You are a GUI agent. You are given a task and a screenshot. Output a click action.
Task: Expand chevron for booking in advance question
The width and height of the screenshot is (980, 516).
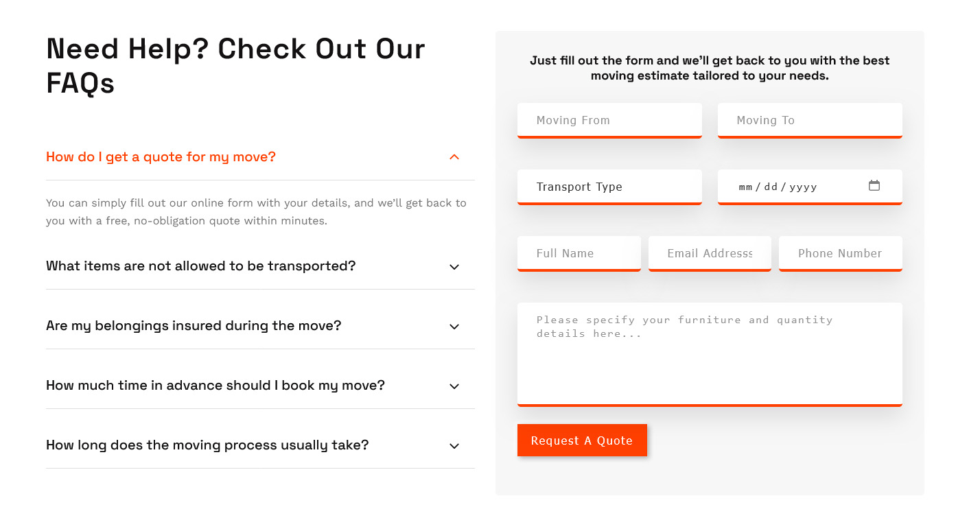point(454,386)
